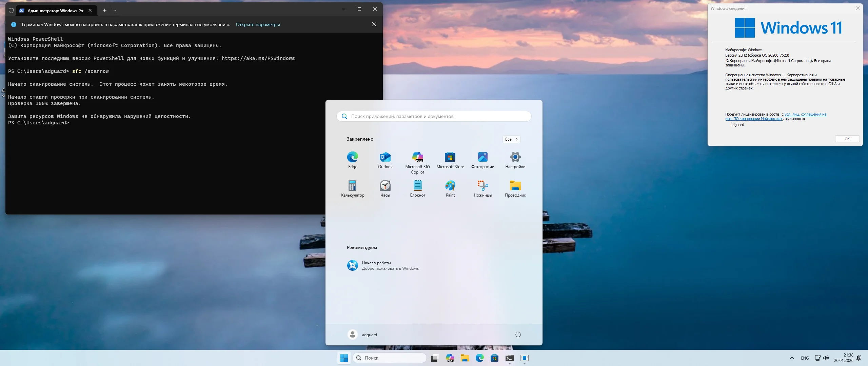This screenshot has height=366, width=868.
Task: Click Открыть параметры link in terminal
Action: pos(258,24)
